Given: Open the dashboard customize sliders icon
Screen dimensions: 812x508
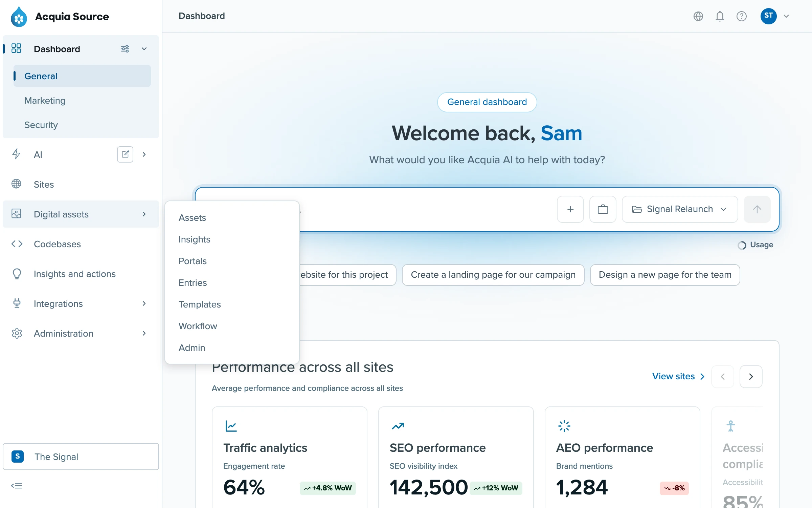Looking at the screenshot, I should 125,49.
